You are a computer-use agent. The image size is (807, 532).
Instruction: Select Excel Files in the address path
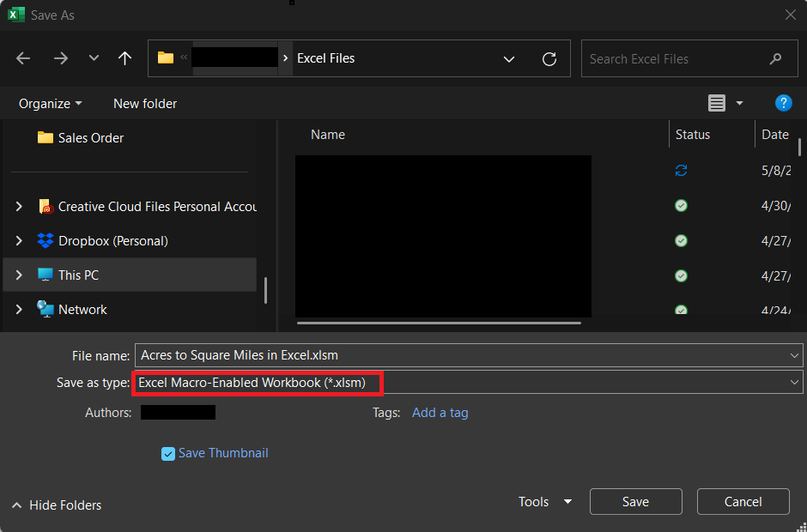(x=325, y=58)
